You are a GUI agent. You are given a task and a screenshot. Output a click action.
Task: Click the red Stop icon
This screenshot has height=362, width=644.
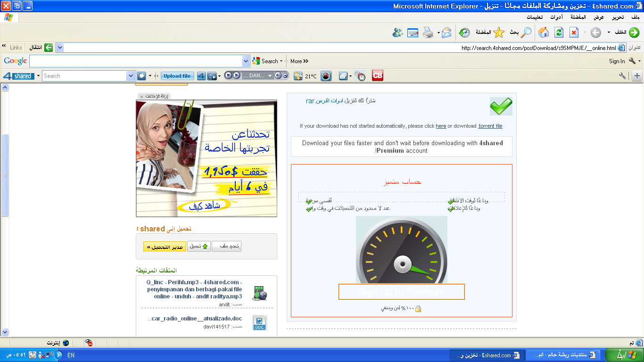(574, 32)
